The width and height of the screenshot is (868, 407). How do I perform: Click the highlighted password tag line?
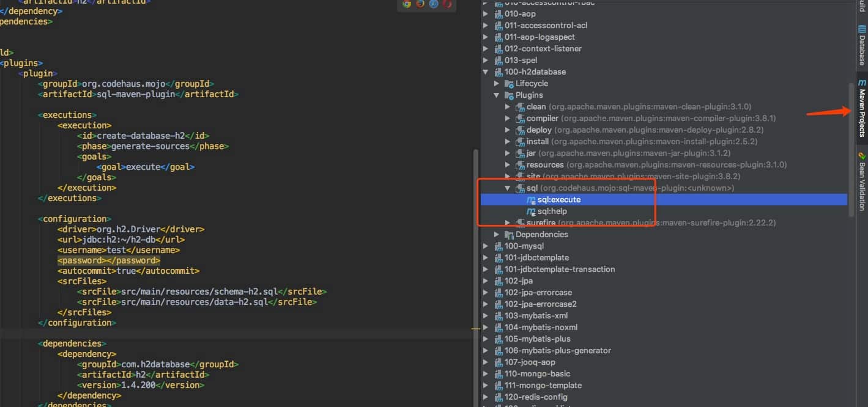[x=109, y=260]
